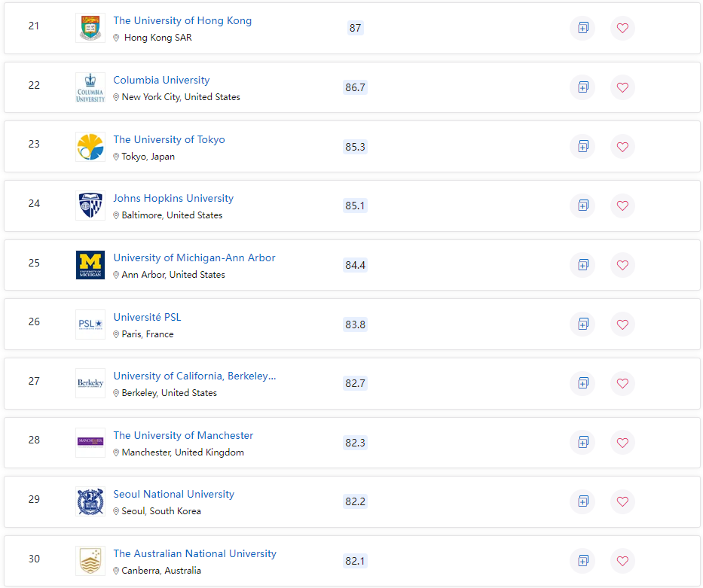The image size is (703, 588).
Task: Click compare icon for University of Manchester
Action: pyautogui.click(x=582, y=443)
